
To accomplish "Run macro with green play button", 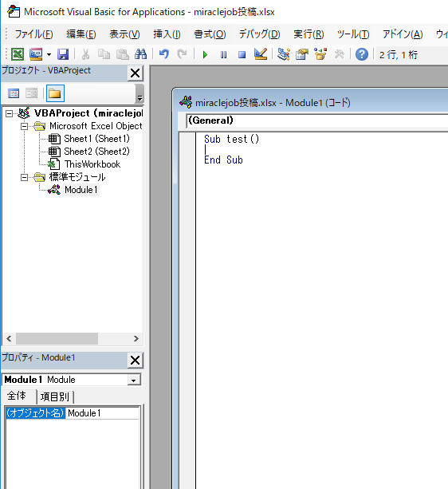I will click(x=205, y=55).
